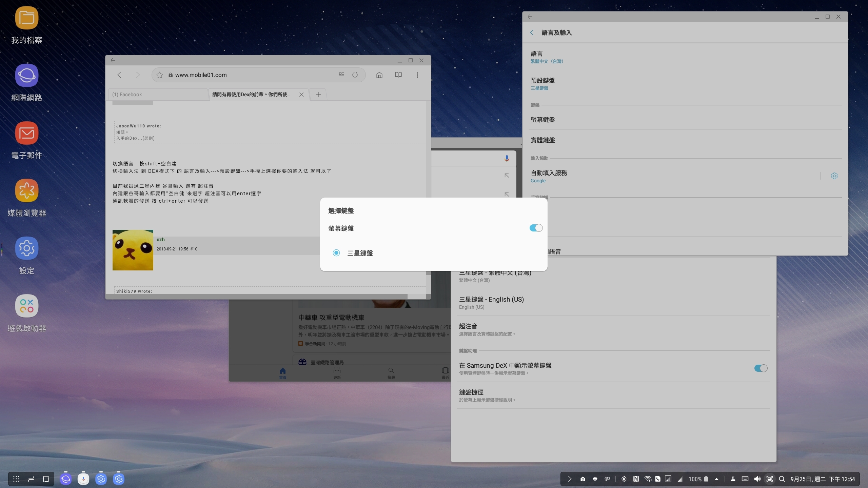
Task: Expand the status tray up-triangle
Action: pos(716,479)
